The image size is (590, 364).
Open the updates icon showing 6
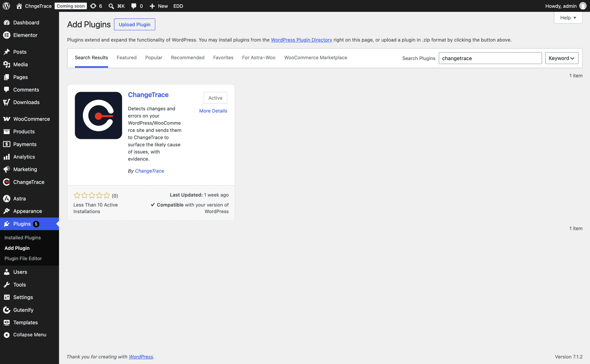click(x=93, y=6)
